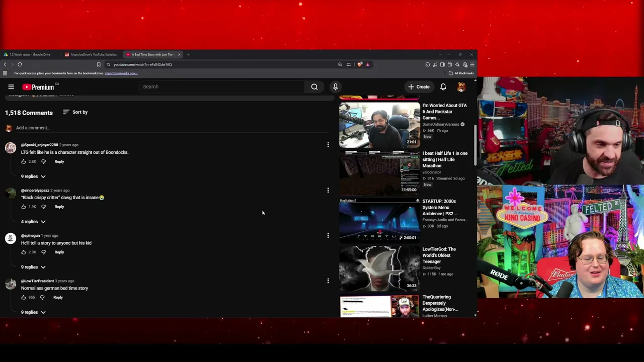Viewport: 644px width, 362px height.
Task: Open a new browser tab
Action: (188, 54)
